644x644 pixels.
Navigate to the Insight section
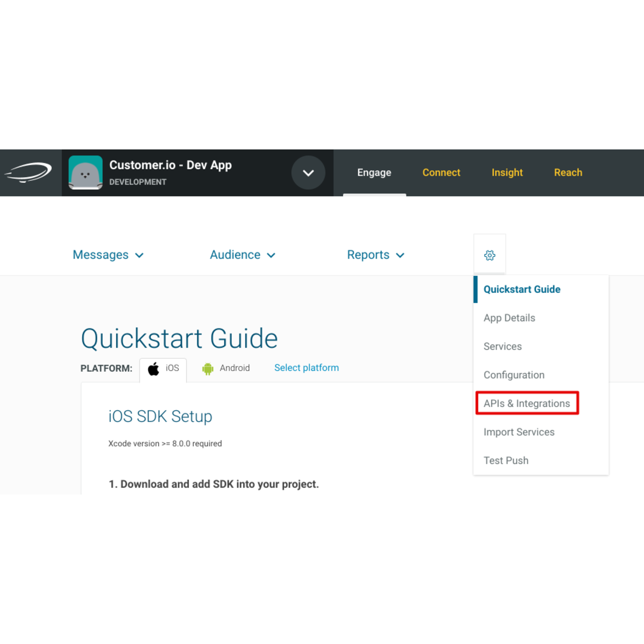507,173
